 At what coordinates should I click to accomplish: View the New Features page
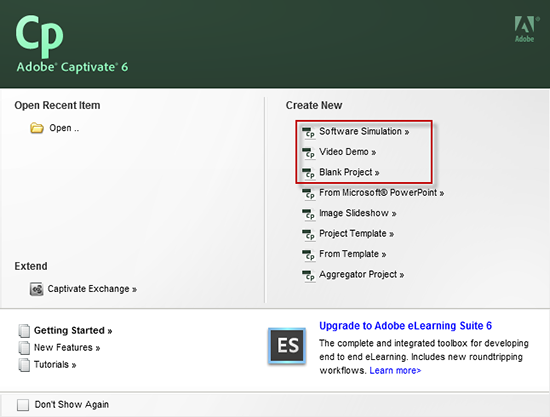(67, 348)
